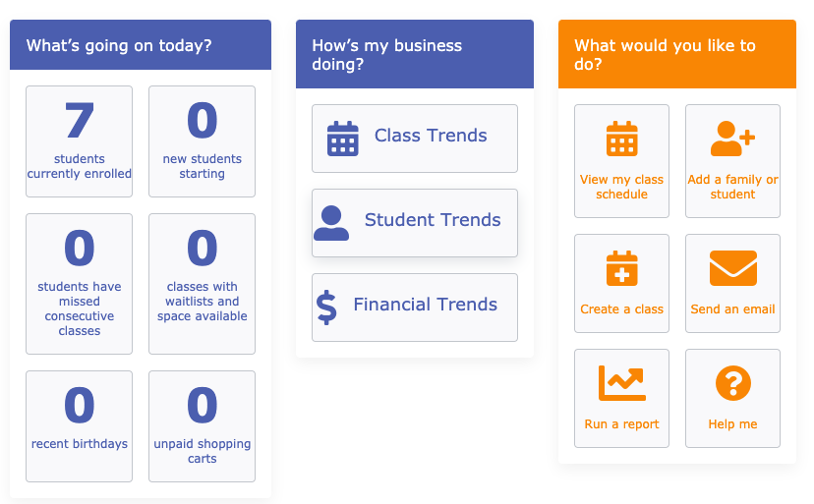The width and height of the screenshot is (814, 504).
Task: Select the Add a family or student link
Action: pos(732,187)
